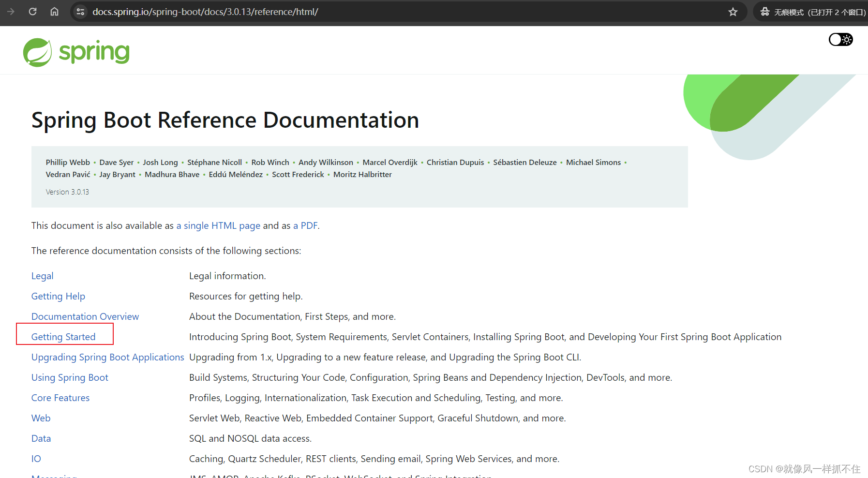Click author name Sébastien Deleuze
The height and width of the screenshot is (478, 868).
525,163
